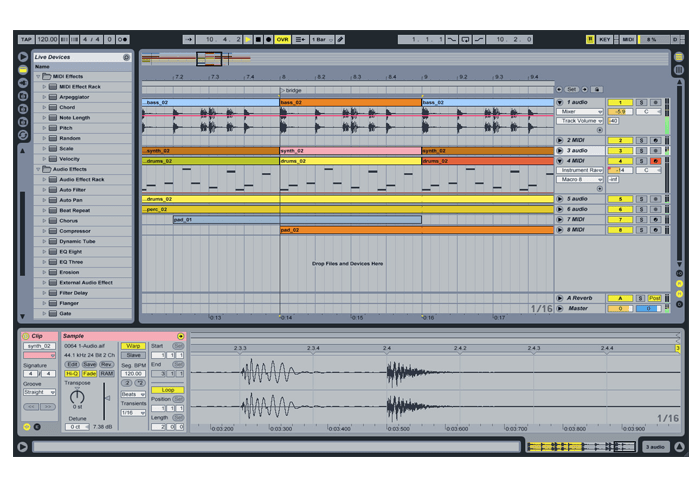Toggle the track 8 activator
700x486 pixels.
(620, 230)
